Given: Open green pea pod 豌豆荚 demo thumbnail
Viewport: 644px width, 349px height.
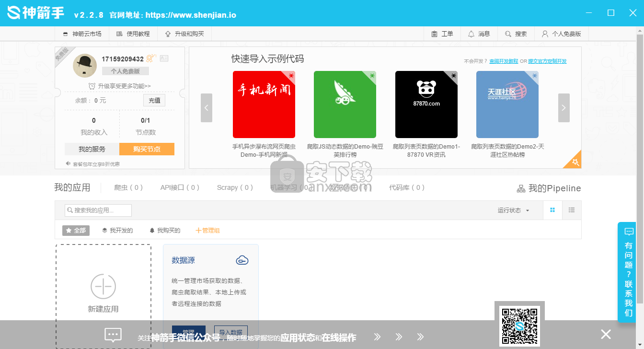Looking at the screenshot, I should (x=345, y=105).
